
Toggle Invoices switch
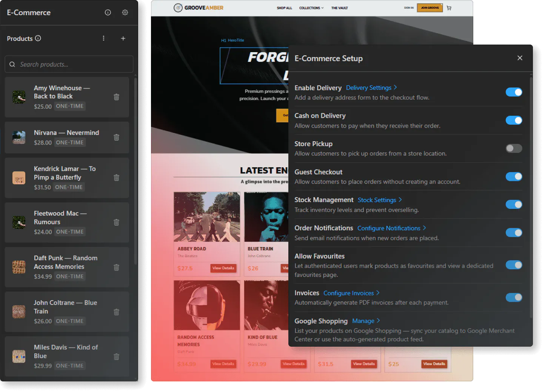pyautogui.click(x=514, y=298)
